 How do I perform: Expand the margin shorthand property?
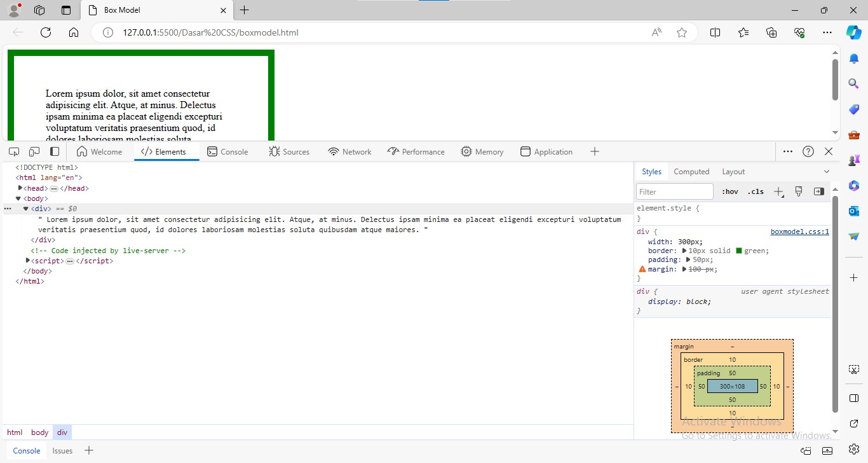[685, 269]
